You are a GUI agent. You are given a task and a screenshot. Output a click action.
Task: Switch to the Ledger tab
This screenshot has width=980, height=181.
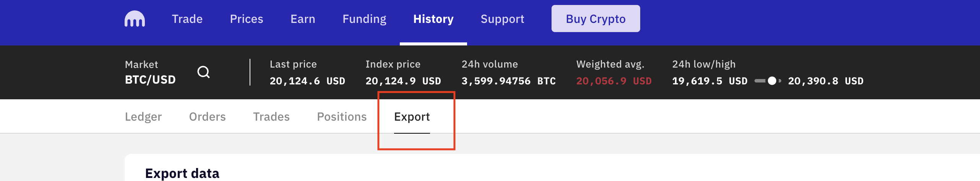point(143,116)
